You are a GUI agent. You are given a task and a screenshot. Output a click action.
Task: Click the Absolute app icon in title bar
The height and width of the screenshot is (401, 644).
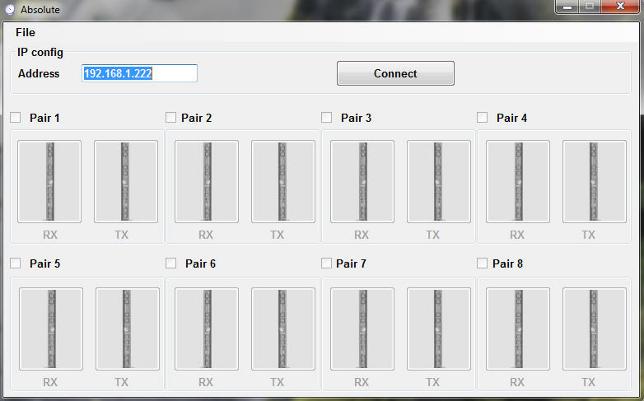pyautogui.click(x=10, y=9)
